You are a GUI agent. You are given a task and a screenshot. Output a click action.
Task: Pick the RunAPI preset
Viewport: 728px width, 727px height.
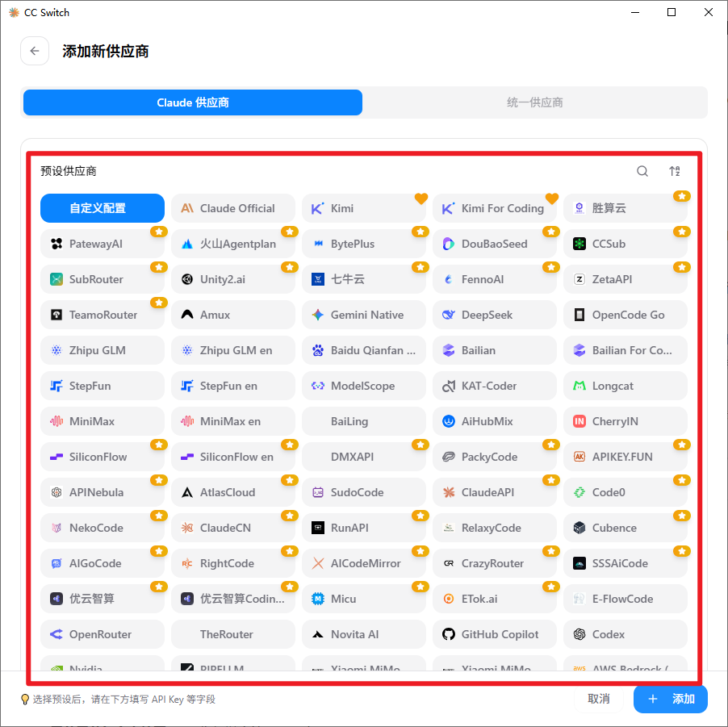point(364,528)
